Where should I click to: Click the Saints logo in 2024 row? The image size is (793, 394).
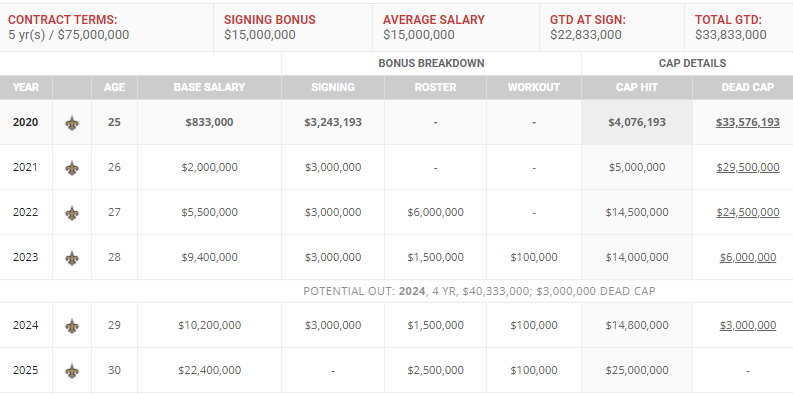pyautogui.click(x=72, y=326)
